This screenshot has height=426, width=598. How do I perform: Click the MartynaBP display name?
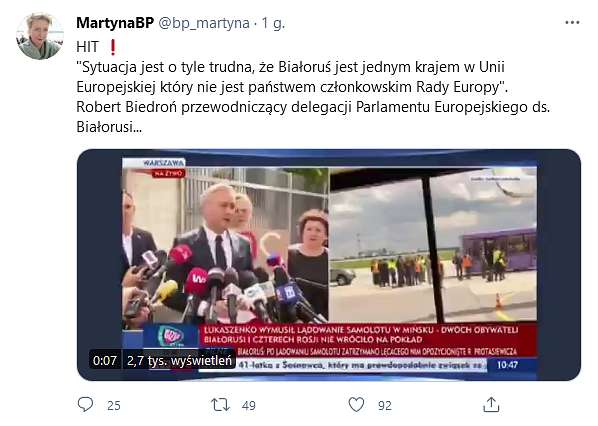115,23
